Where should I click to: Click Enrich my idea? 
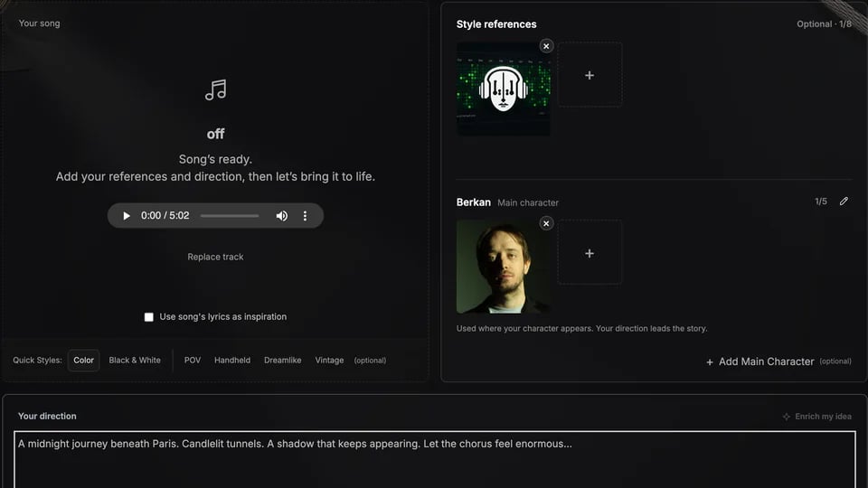pyautogui.click(x=817, y=416)
